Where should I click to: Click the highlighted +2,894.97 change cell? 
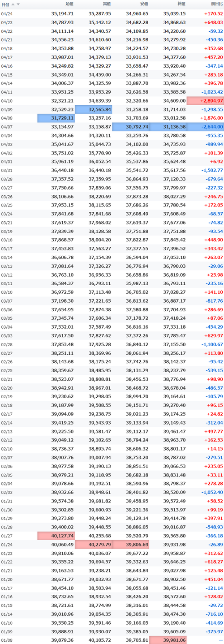point(206,101)
